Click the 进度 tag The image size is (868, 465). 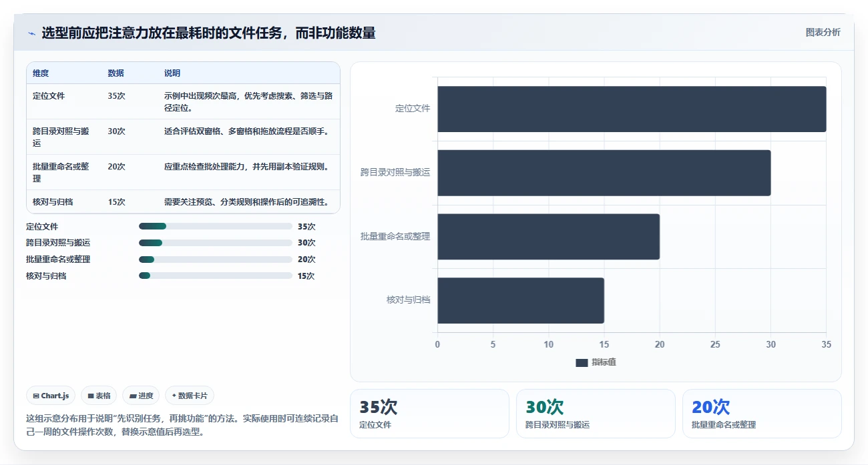(x=142, y=396)
